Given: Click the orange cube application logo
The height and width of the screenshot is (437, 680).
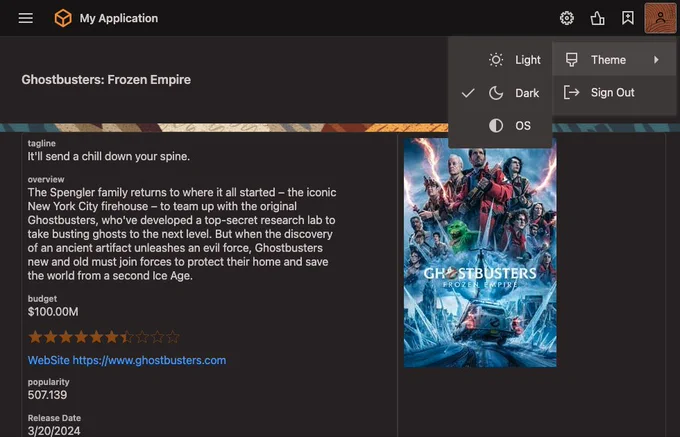Looking at the screenshot, I should click(63, 18).
